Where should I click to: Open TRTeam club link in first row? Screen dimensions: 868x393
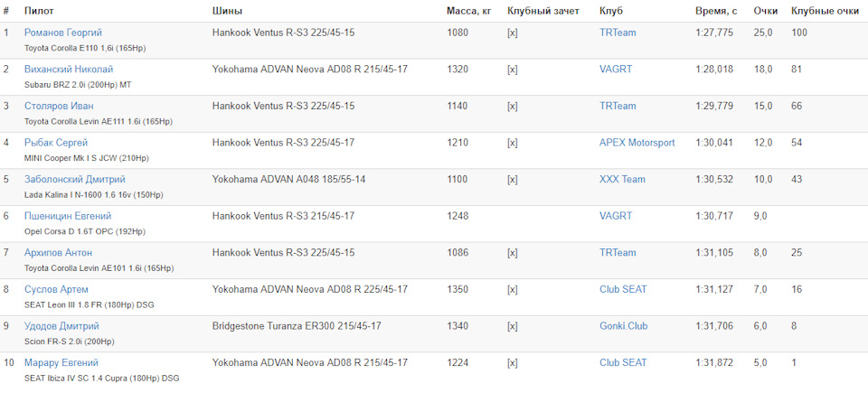point(618,33)
